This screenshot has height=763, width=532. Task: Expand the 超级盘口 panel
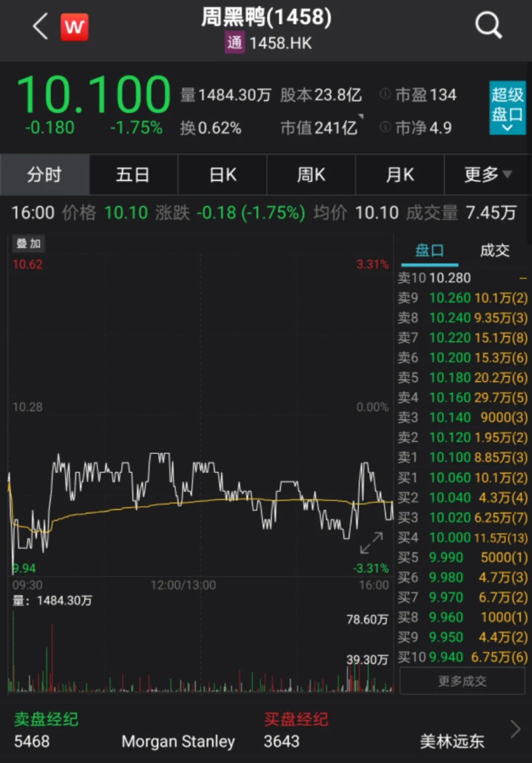[507, 108]
